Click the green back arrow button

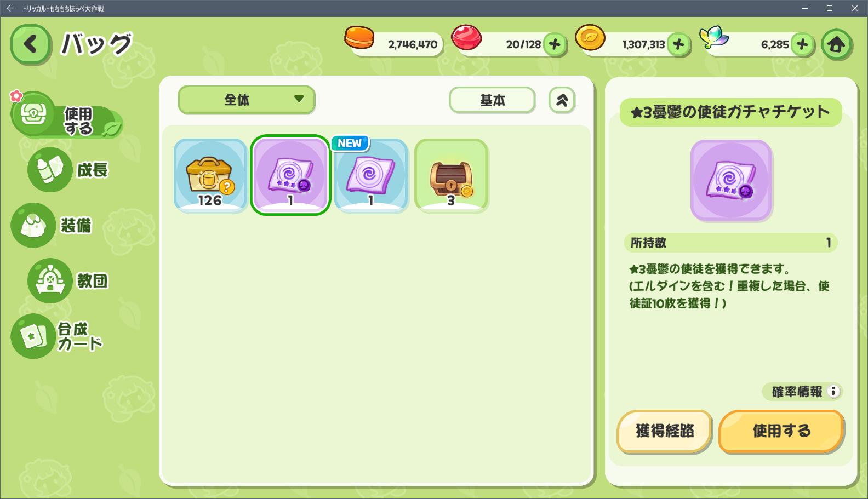31,44
